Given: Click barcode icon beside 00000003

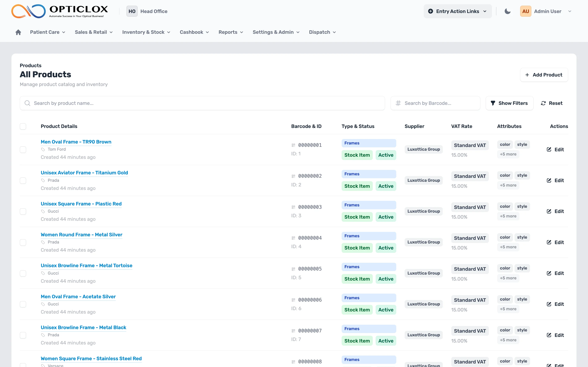Looking at the screenshot, I should (293, 207).
